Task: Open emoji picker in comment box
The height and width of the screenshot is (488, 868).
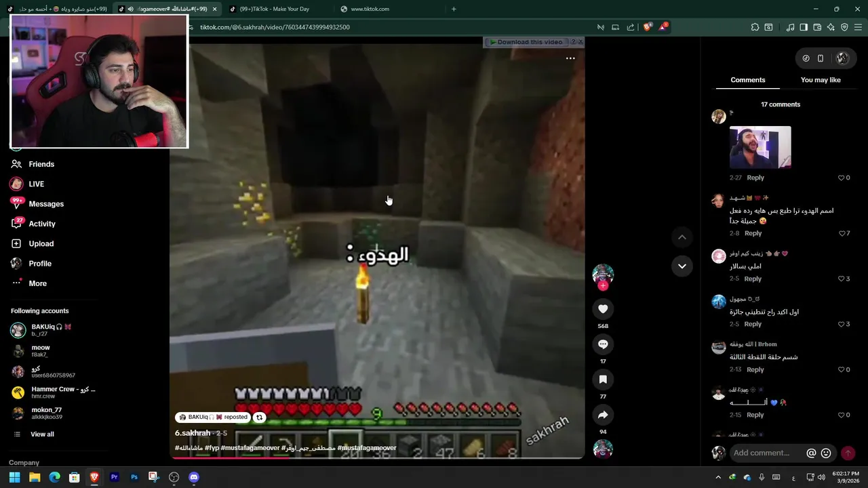Action: [x=826, y=453]
